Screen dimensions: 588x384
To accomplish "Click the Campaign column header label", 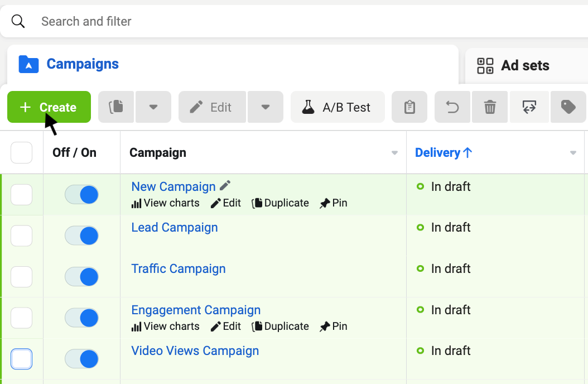I will tap(157, 152).
